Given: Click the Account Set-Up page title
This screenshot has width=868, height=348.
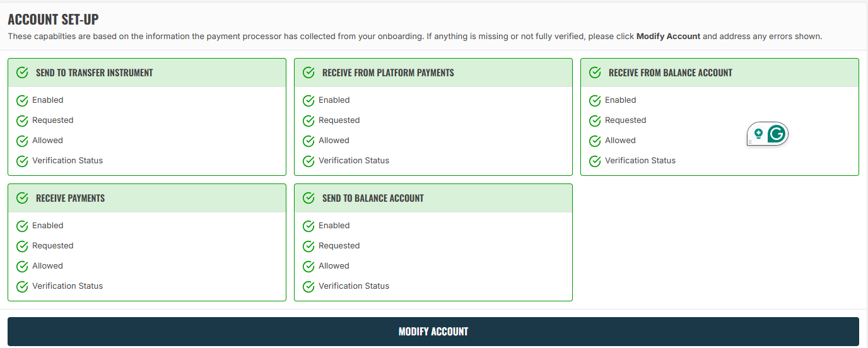Looking at the screenshot, I should click(53, 20).
